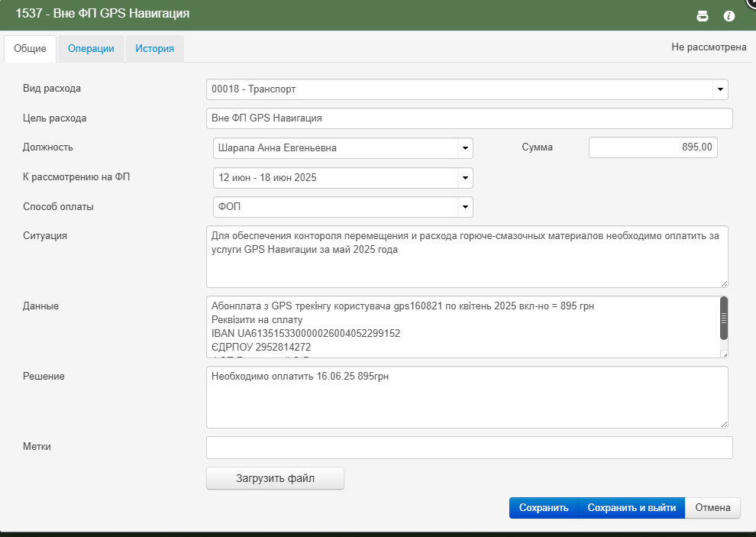Click the Сохранить и выйти button
Viewport: 756px width, 537px height.
[631, 508]
